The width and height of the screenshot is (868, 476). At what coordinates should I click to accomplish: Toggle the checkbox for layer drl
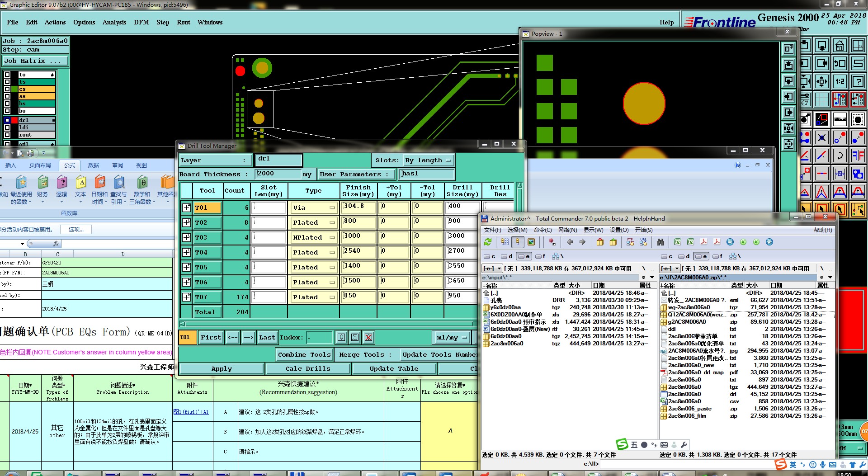coord(7,120)
